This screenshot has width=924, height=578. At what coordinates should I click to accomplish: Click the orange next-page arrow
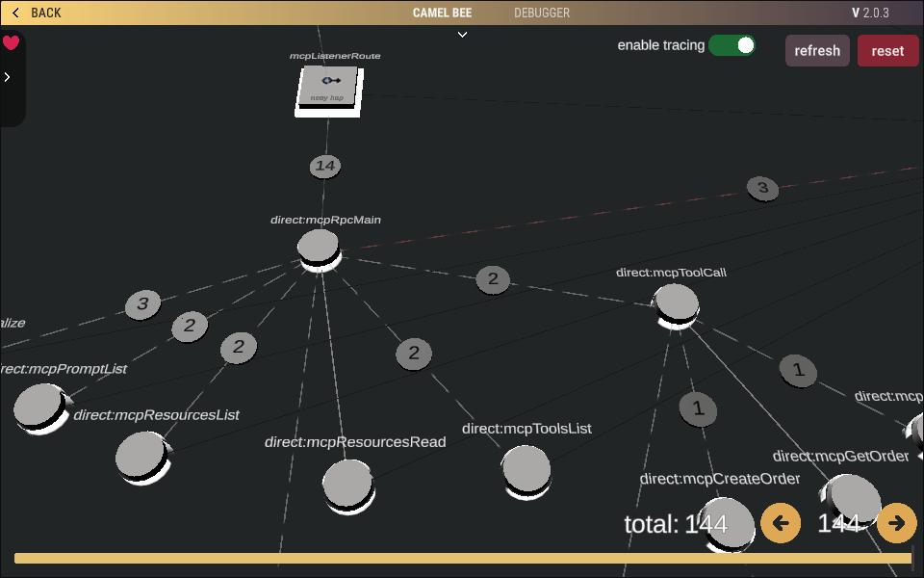click(896, 523)
